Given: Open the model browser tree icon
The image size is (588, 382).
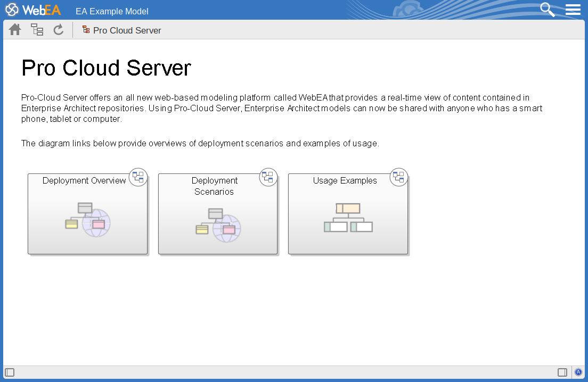Looking at the screenshot, I should click(x=37, y=29).
